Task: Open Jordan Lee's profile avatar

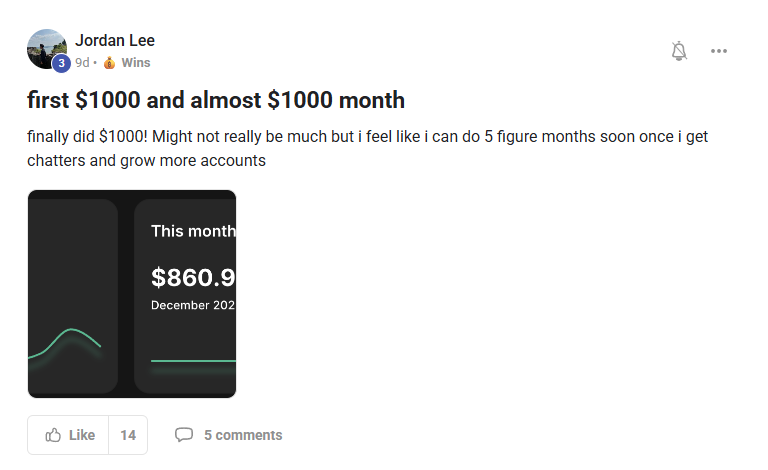Action: pyautogui.click(x=46, y=47)
